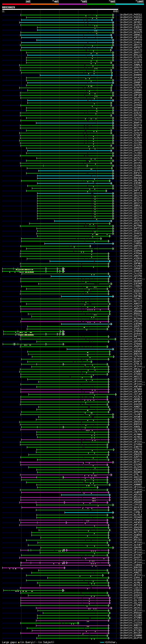146x644 pixels.
Task: Open hit UniRef100_Q3EBX0
Action: pyautogui.click(x=131, y=27)
